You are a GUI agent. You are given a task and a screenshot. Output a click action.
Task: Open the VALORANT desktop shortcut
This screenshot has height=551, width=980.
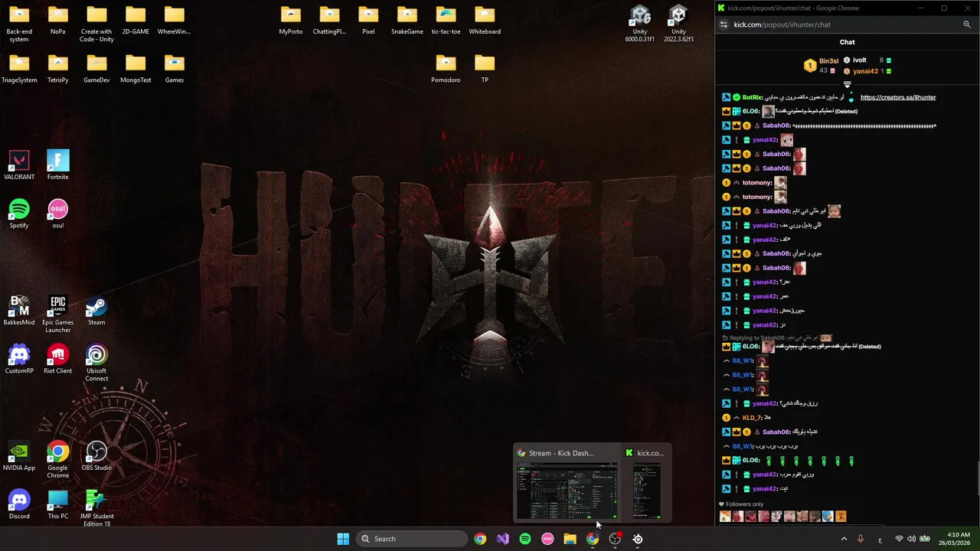(x=19, y=165)
